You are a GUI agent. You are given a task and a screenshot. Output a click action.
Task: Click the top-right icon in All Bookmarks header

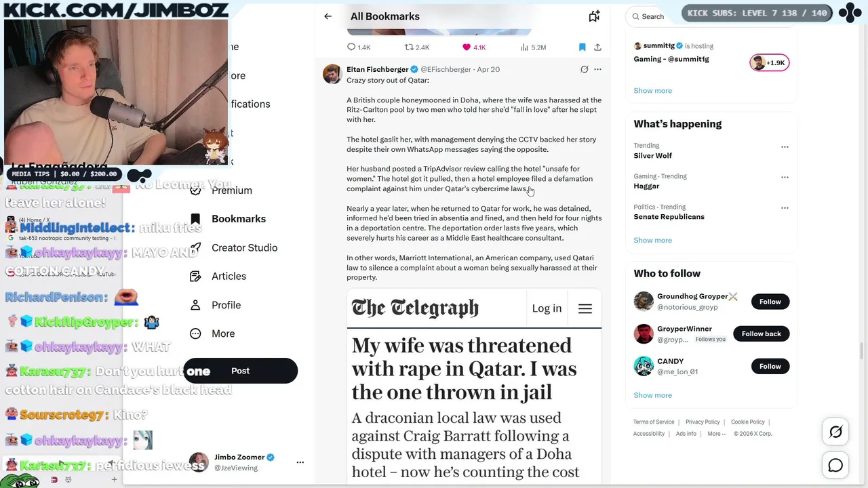click(x=594, y=16)
